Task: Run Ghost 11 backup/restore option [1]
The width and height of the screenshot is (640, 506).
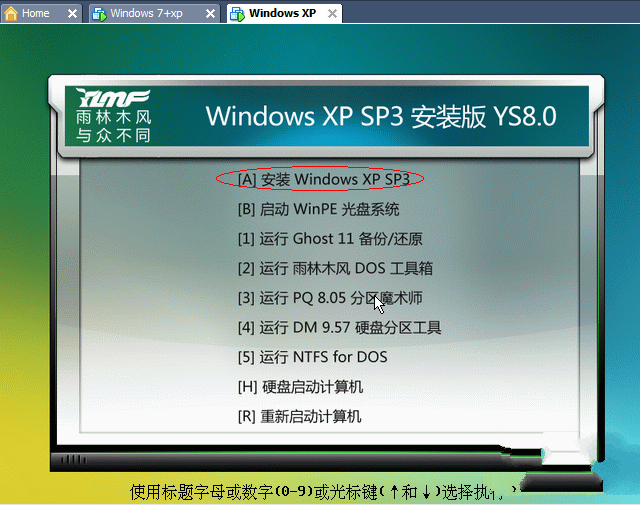Action: pyautogui.click(x=329, y=239)
